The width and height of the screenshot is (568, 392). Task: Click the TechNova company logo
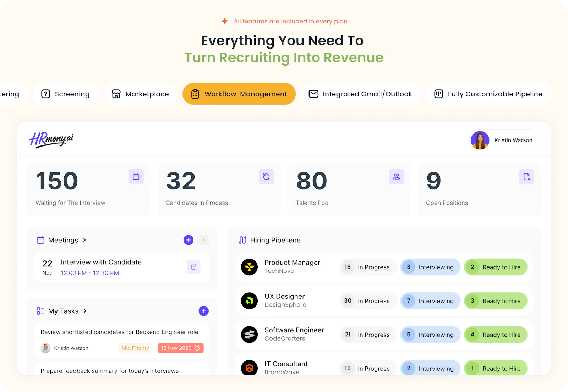point(249,267)
